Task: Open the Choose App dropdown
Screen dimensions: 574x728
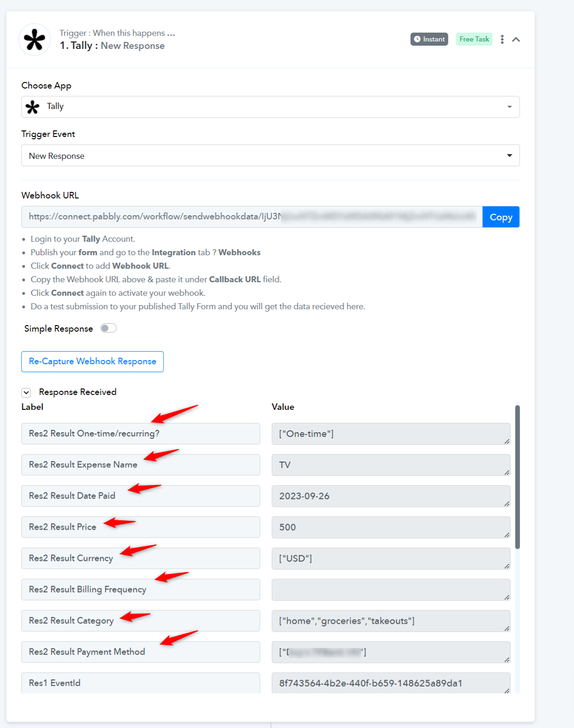Action: 270,107
